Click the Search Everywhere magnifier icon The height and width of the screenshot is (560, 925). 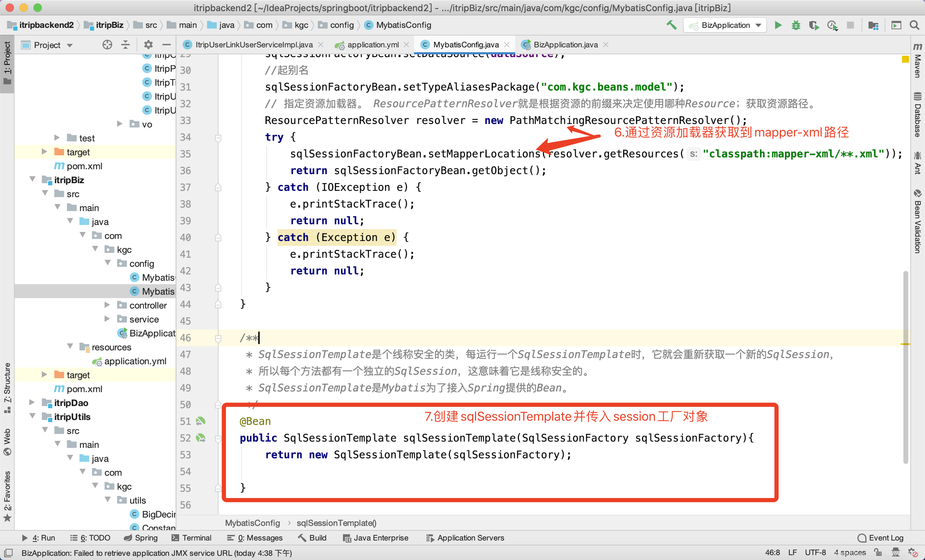click(x=915, y=25)
